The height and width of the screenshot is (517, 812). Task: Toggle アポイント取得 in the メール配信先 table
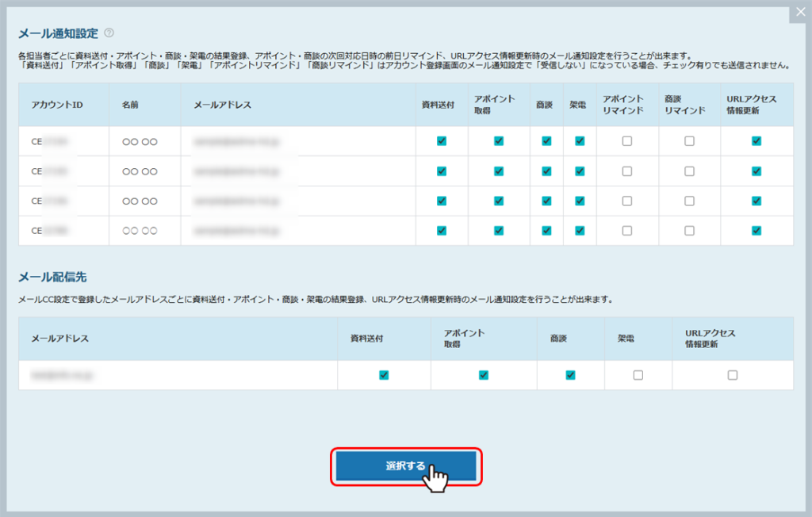coord(484,375)
